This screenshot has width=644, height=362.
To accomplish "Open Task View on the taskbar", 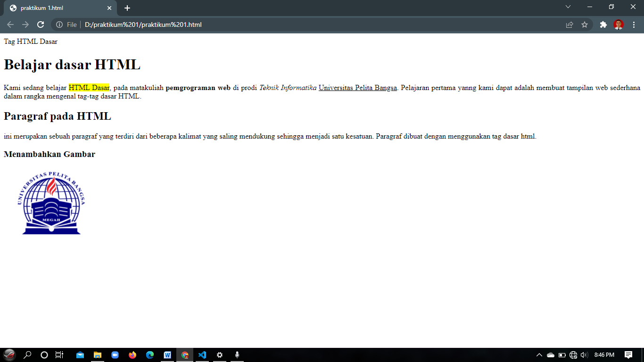I will [59, 355].
